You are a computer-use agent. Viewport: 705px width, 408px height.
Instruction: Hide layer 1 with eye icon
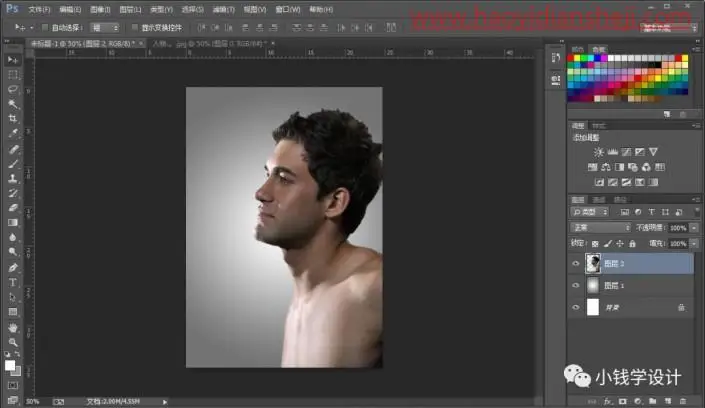(576, 286)
